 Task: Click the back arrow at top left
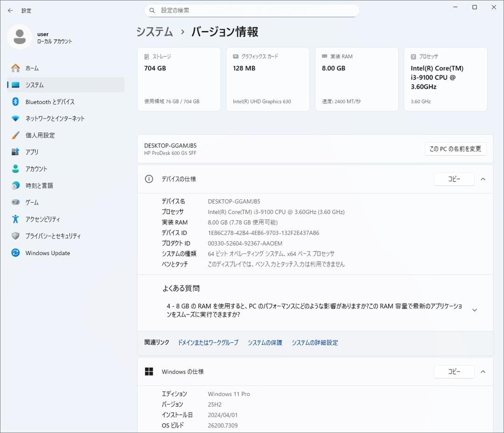tap(10, 10)
